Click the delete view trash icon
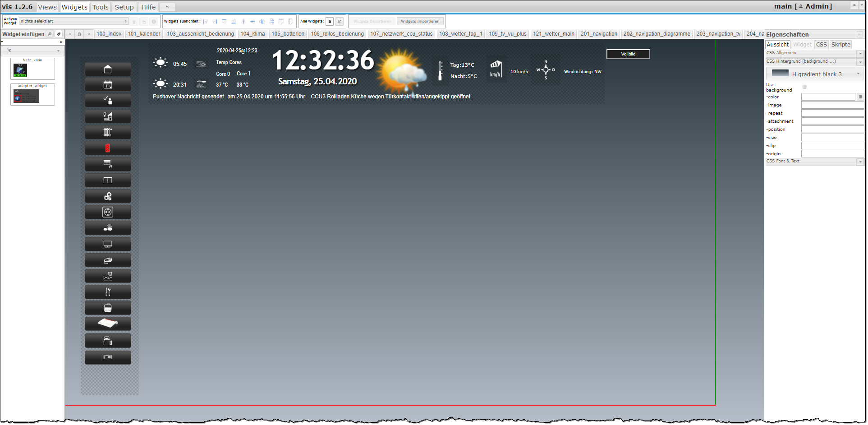This screenshot has width=868, height=425. pos(79,34)
